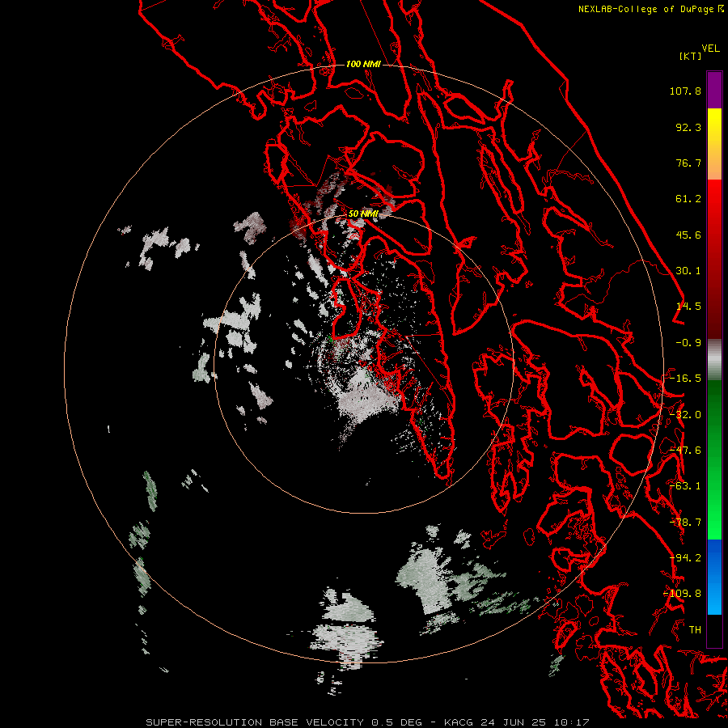Click the 61.2 scale value
The width and height of the screenshot is (728, 728).
(x=688, y=199)
